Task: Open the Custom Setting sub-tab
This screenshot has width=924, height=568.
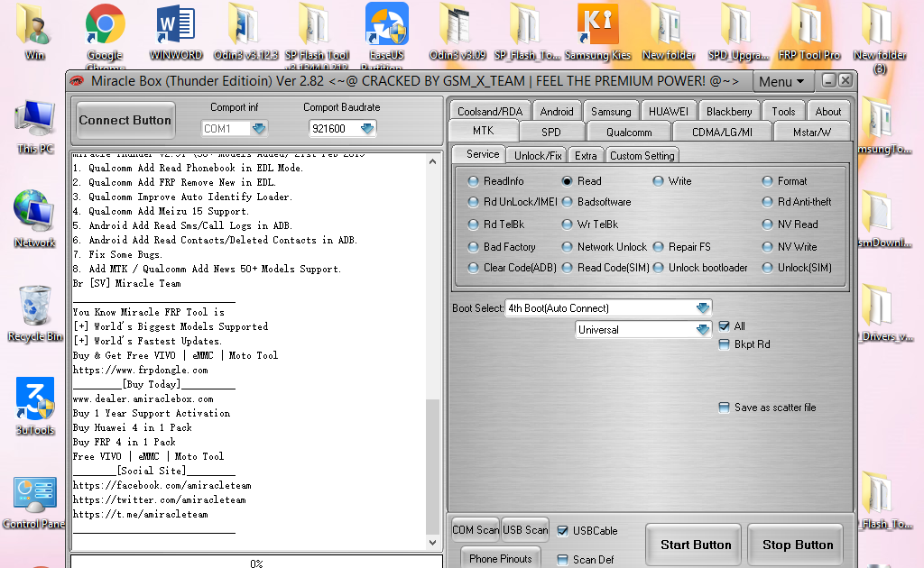Action: [x=642, y=155]
